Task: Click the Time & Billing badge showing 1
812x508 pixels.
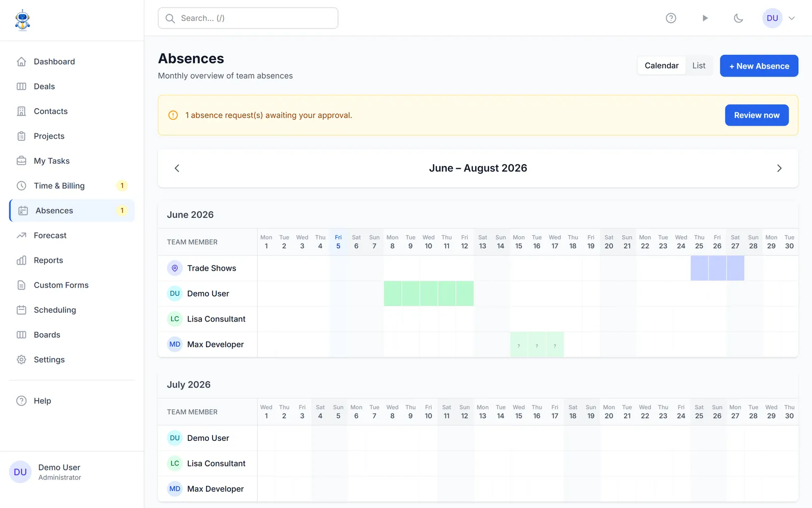Action: pyautogui.click(x=122, y=186)
